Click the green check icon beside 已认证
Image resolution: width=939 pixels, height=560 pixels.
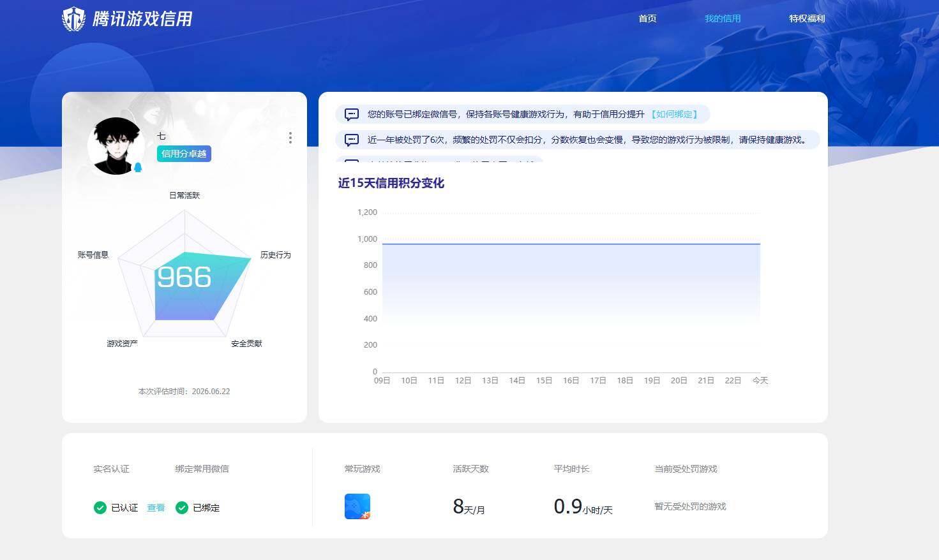pyautogui.click(x=100, y=508)
